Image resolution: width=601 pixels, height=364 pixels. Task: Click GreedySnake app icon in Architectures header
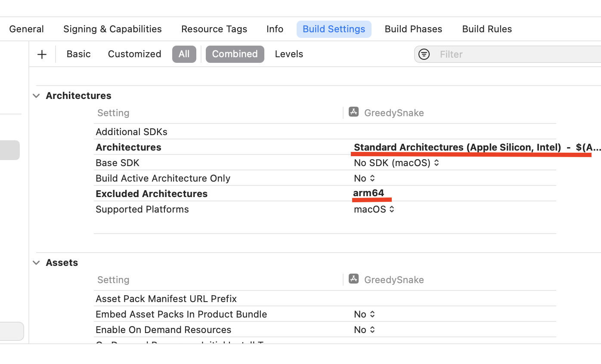click(x=353, y=112)
